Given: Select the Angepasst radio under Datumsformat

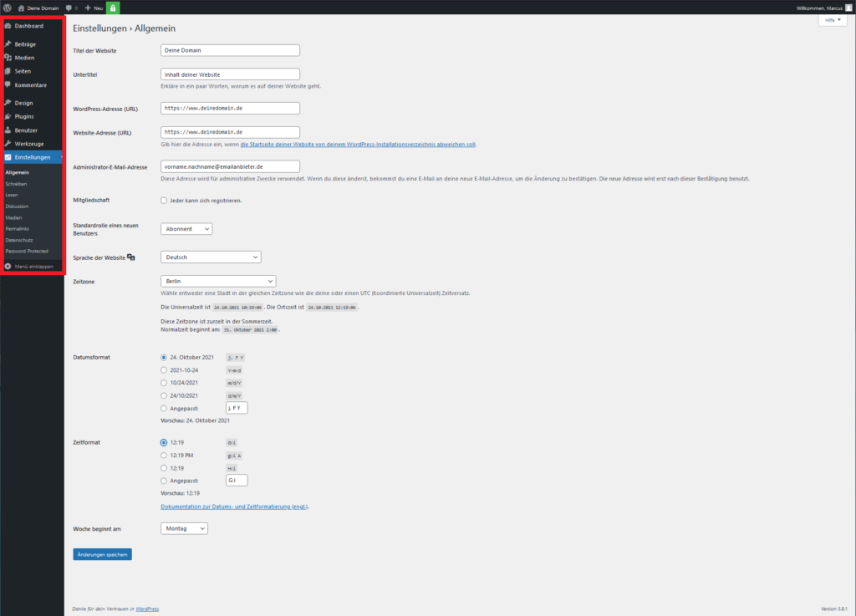Looking at the screenshot, I should [164, 408].
